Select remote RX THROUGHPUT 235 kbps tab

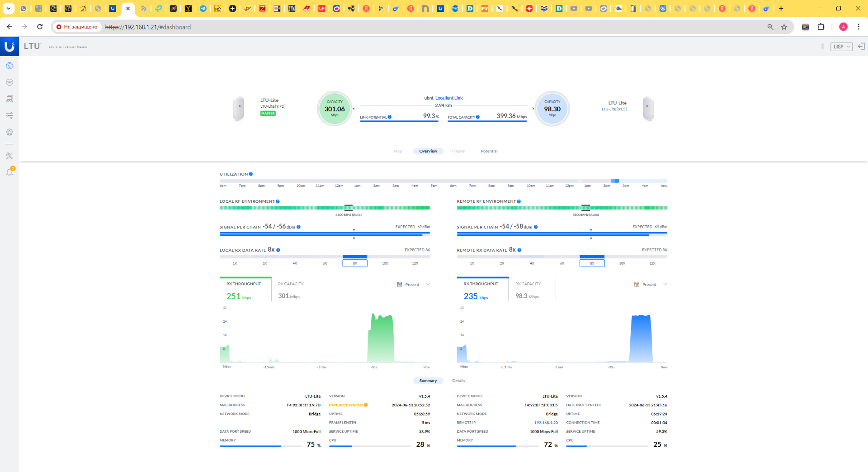tap(483, 290)
